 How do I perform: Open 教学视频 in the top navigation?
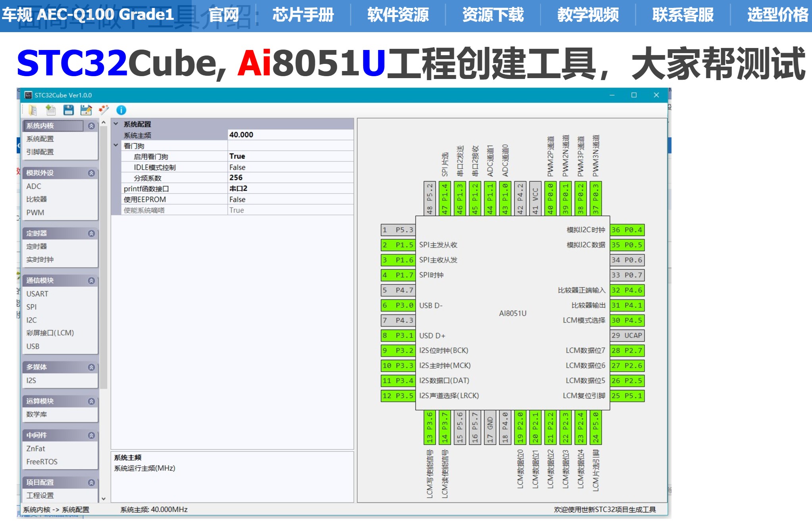pos(588,15)
